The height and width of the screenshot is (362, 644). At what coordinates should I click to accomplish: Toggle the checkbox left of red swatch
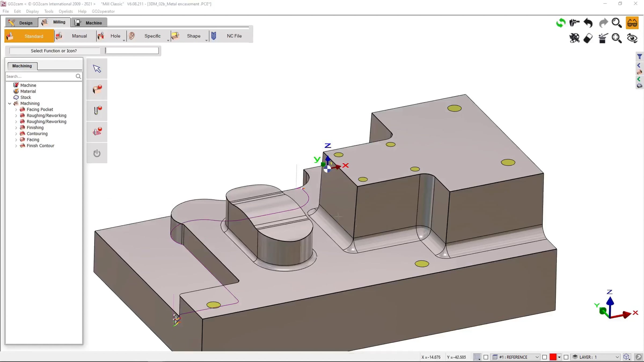pos(544,357)
